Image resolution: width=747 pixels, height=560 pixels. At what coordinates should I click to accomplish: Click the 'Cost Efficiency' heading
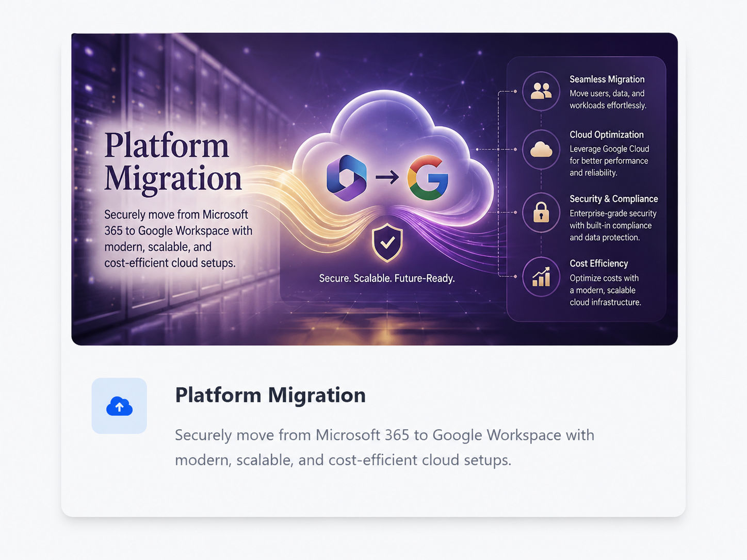pos(599,263)
